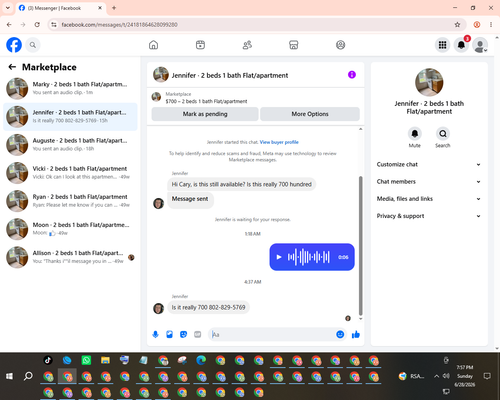Viewport: 500px width, 400px height.
Task: Select the Messenger | Facebook tab
Action: coord(61,8)
